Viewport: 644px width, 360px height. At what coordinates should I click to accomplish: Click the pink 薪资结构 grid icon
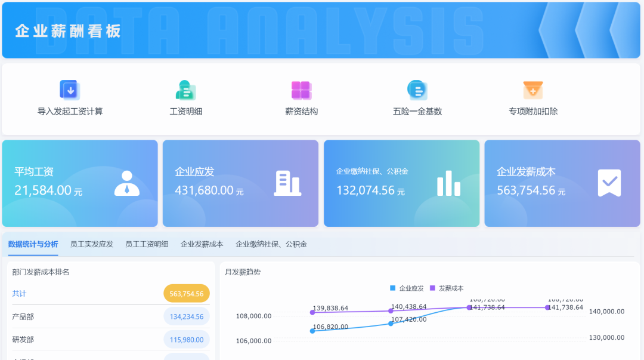pos(301,90)
